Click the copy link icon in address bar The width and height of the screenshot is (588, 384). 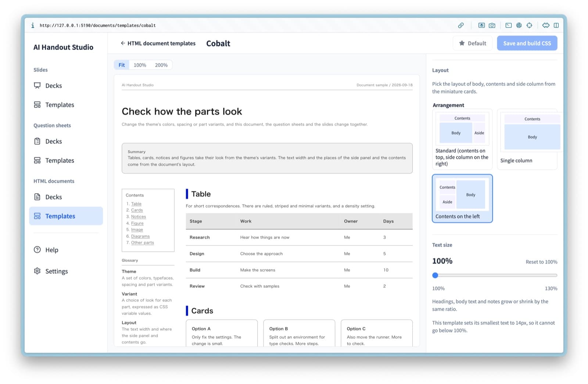pos(461,25)
